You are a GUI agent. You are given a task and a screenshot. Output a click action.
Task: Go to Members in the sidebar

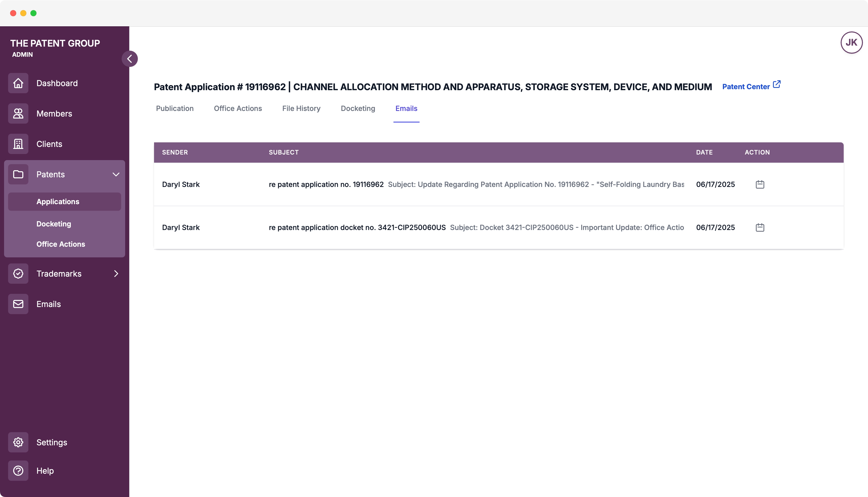(x=54, y=113)
